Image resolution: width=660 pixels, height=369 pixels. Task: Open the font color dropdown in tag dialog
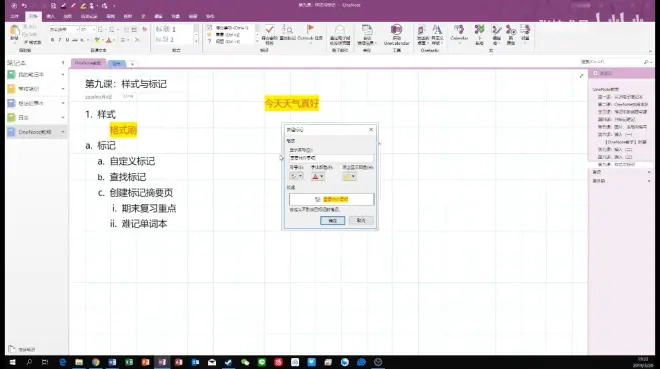pos(318,177)
